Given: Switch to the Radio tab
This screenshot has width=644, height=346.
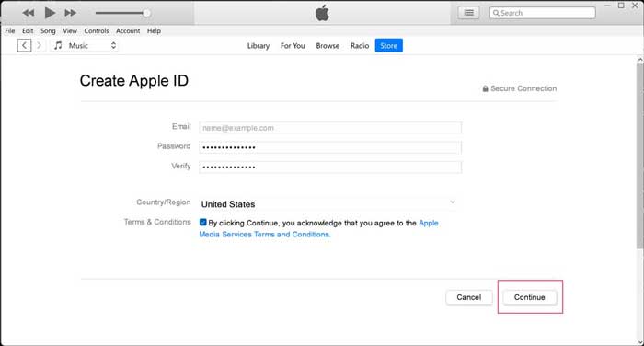Looking at the screenshot, I should 360,46.
